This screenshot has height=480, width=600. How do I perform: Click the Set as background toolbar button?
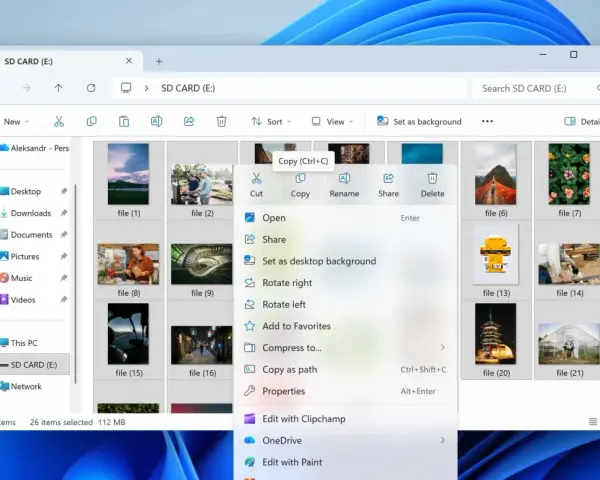point(419,122)
